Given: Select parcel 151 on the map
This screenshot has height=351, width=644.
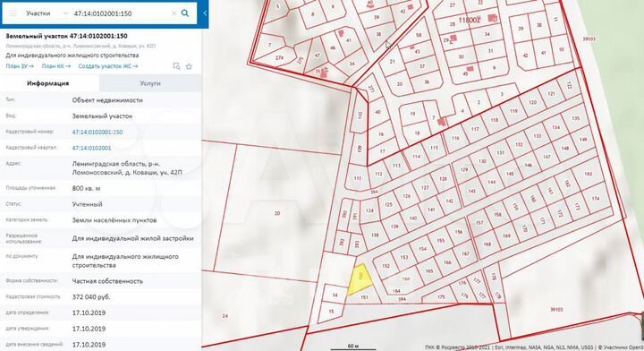Looking at the screenshot, I should pyautogui.click(x=364, y=297).
